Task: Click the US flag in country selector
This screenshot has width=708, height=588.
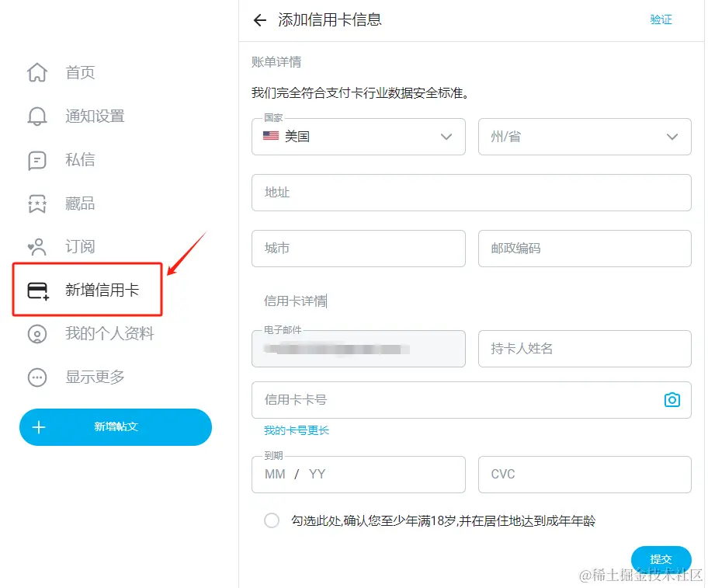Action: point(271,135)
